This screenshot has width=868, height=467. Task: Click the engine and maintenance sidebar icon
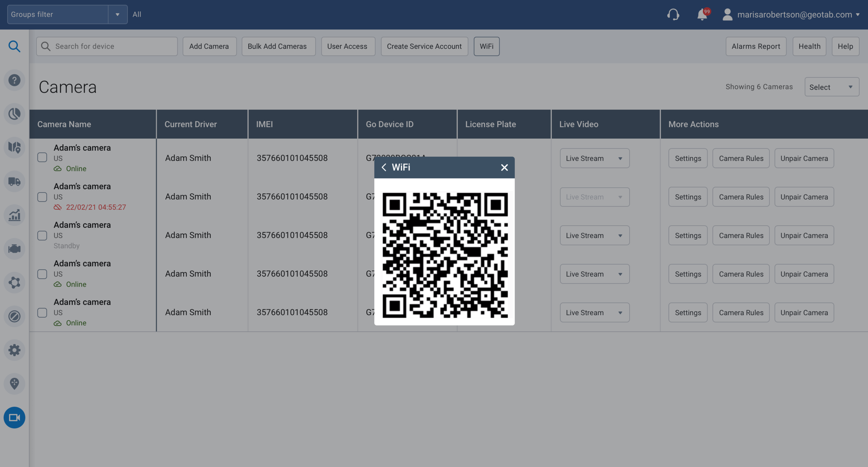[x=14, y=249]
